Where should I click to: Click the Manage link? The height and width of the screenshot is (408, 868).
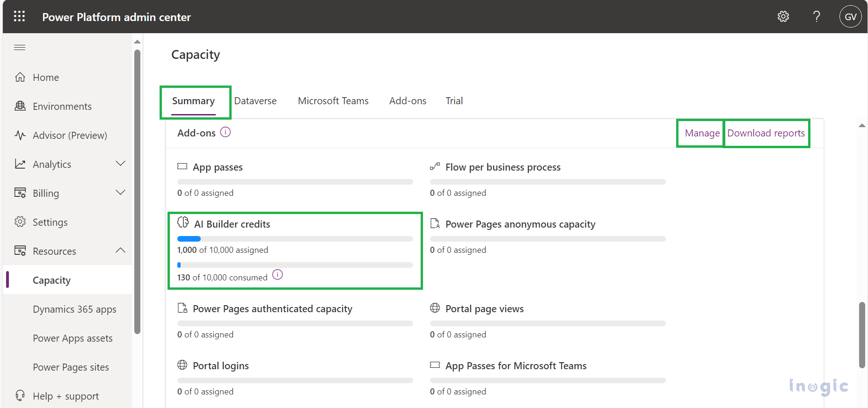point(702,133)
